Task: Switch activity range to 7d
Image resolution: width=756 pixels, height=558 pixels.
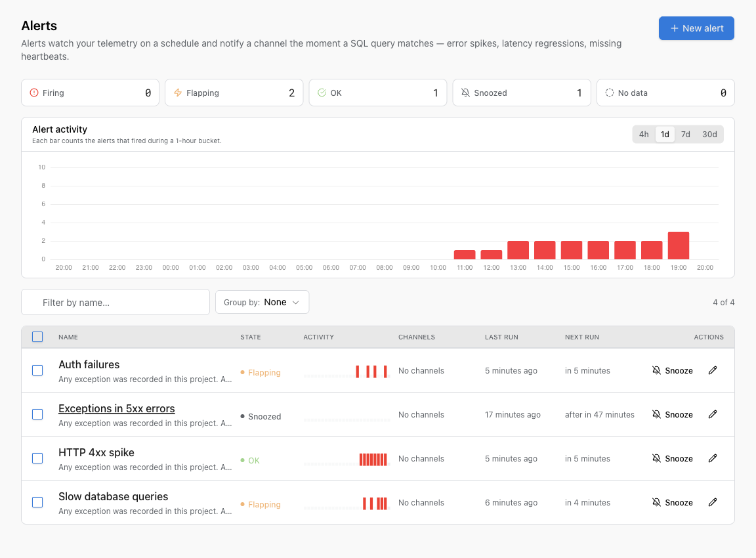Action: click(686, 135)
